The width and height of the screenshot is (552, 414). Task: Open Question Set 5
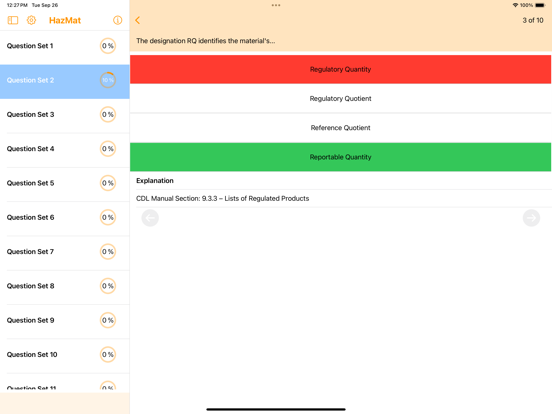point(65,183)
